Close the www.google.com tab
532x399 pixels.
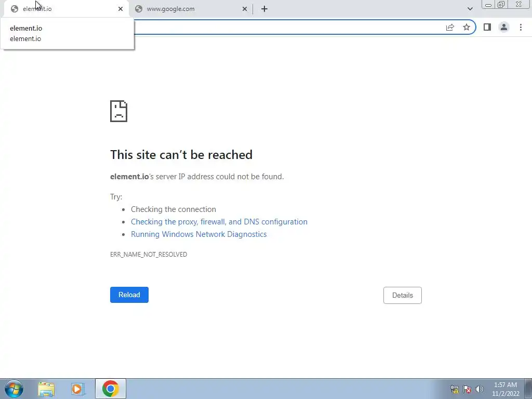(245, 9)
